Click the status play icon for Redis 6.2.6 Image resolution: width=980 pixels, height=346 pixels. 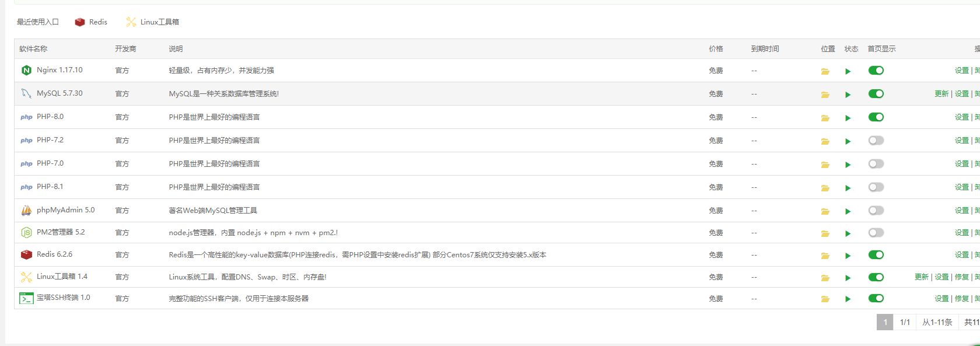click(848, 256)
